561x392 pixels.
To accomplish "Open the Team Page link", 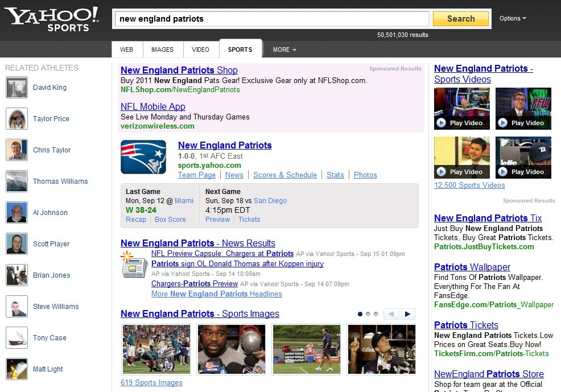I will point(197,175).
